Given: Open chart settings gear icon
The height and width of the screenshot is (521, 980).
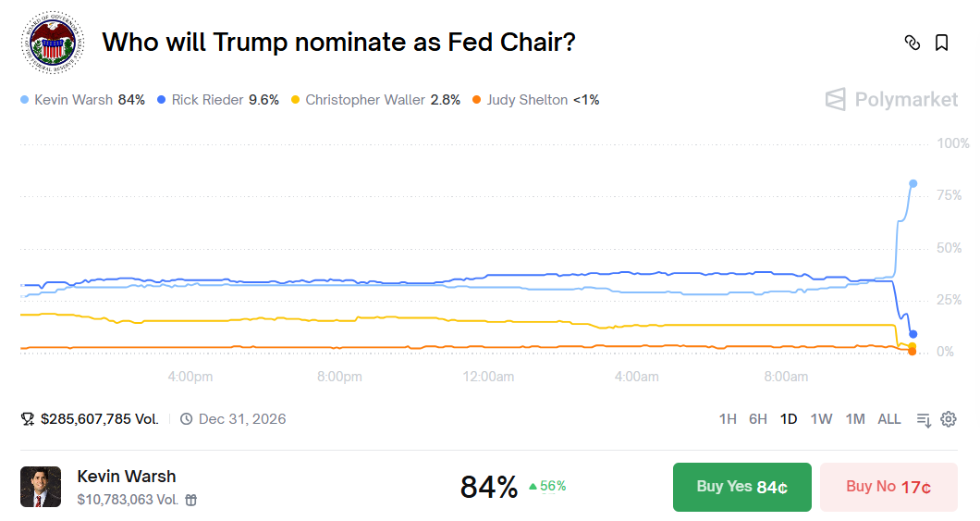Looking at the screenshot, I should (948, 419).
